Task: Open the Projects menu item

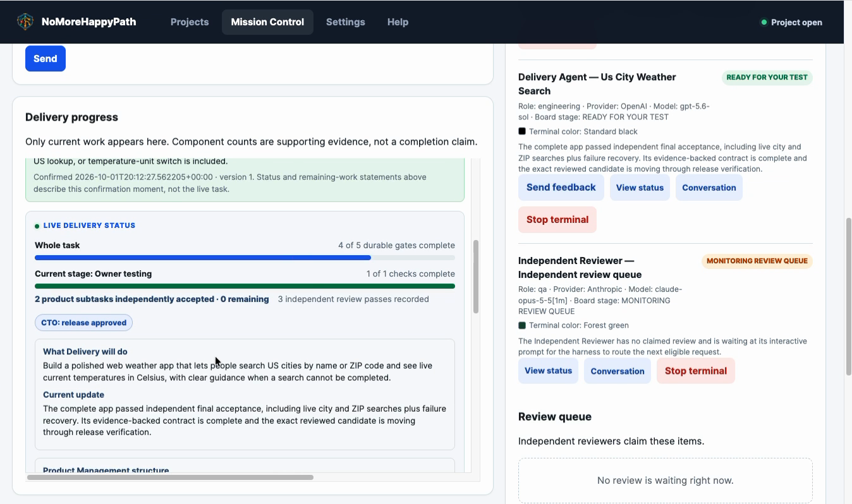Action: click(190, 21)
